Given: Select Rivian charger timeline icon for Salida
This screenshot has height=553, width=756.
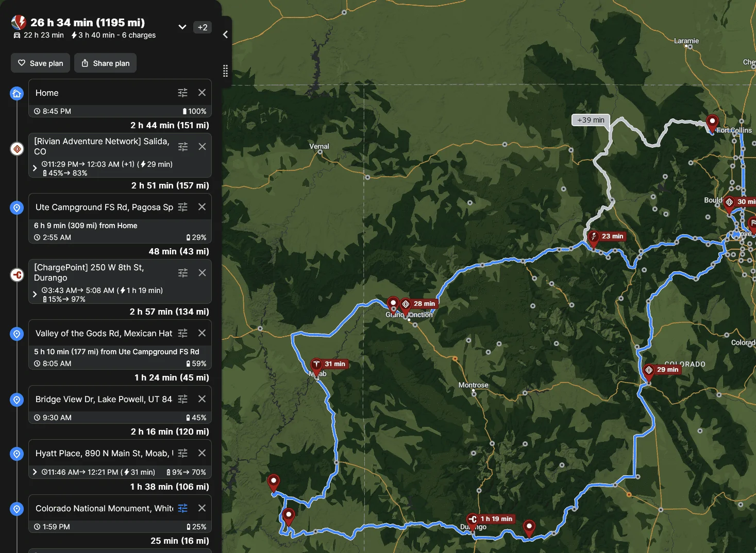Looking at the screenshot, I should pos(17,149).
